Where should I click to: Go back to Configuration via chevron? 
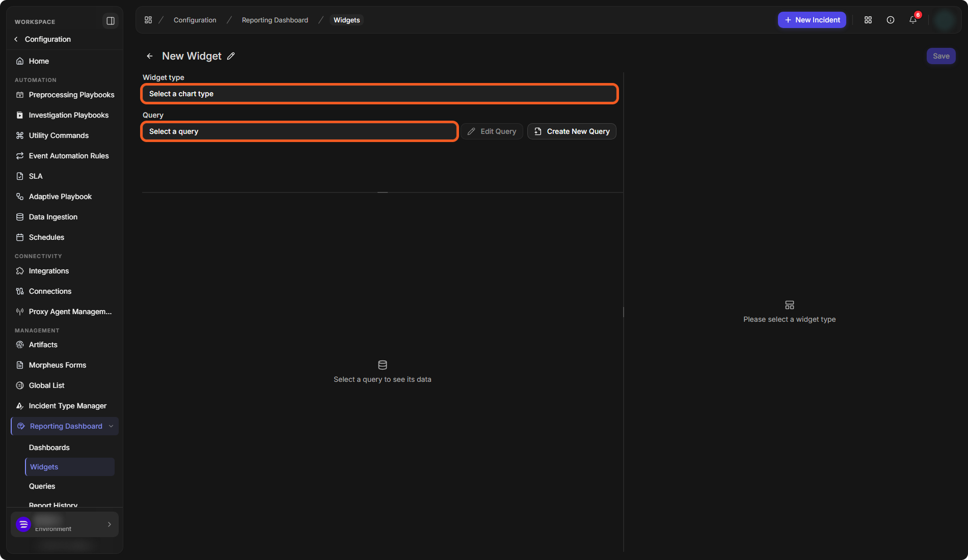(x=16, y=39)
